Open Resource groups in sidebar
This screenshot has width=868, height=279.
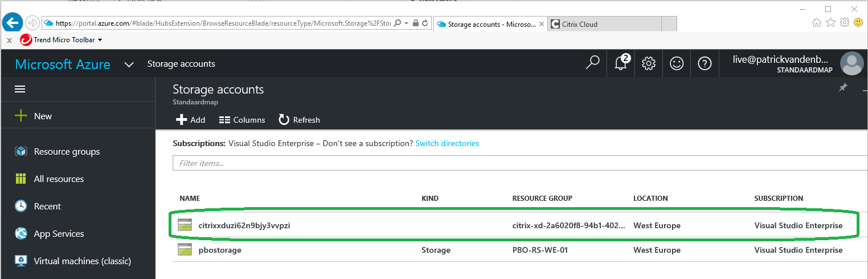(x=67, y=152)
